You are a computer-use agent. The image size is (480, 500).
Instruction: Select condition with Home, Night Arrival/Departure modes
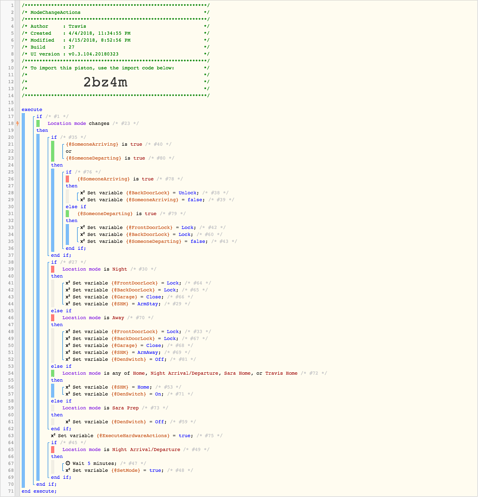[x=180, y=374]
